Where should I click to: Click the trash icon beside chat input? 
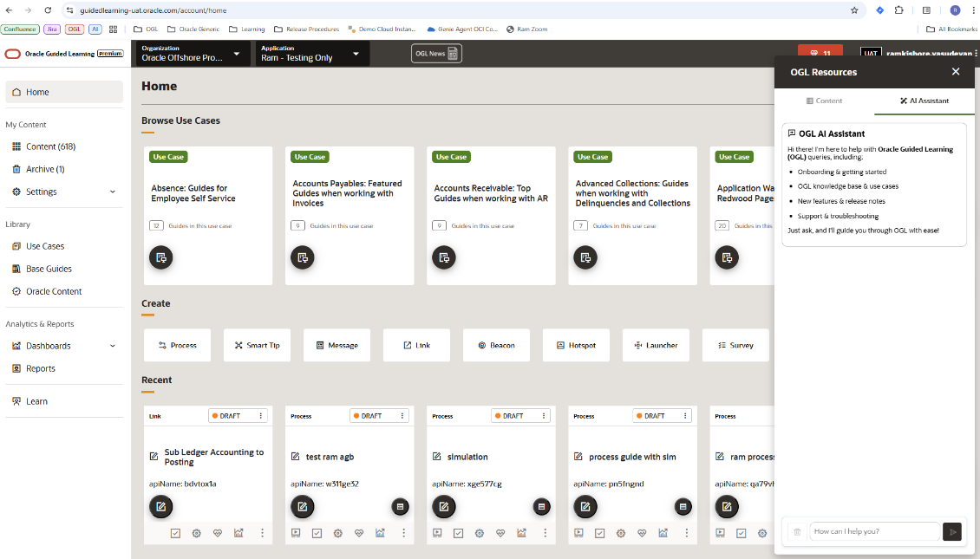(x=797, y=531)
